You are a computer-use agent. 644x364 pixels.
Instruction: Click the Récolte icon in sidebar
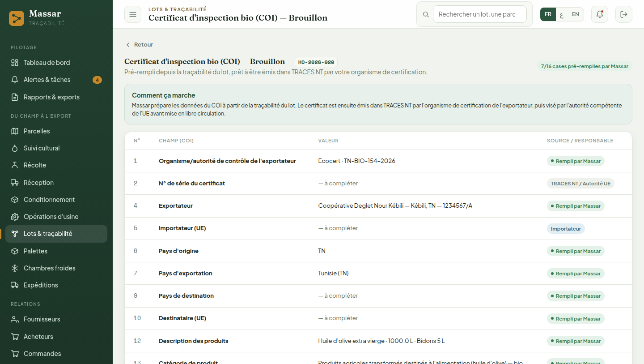[x=15, y=165]
